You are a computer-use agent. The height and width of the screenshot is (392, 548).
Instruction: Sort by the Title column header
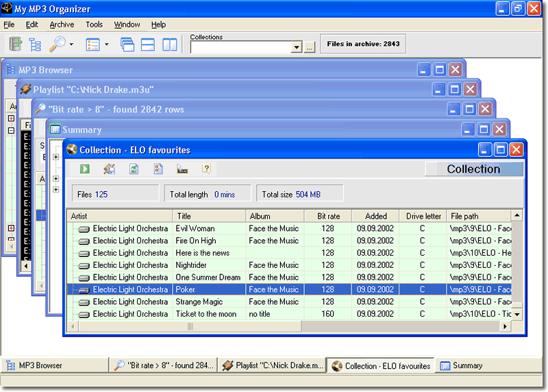(x=209, y=216)
